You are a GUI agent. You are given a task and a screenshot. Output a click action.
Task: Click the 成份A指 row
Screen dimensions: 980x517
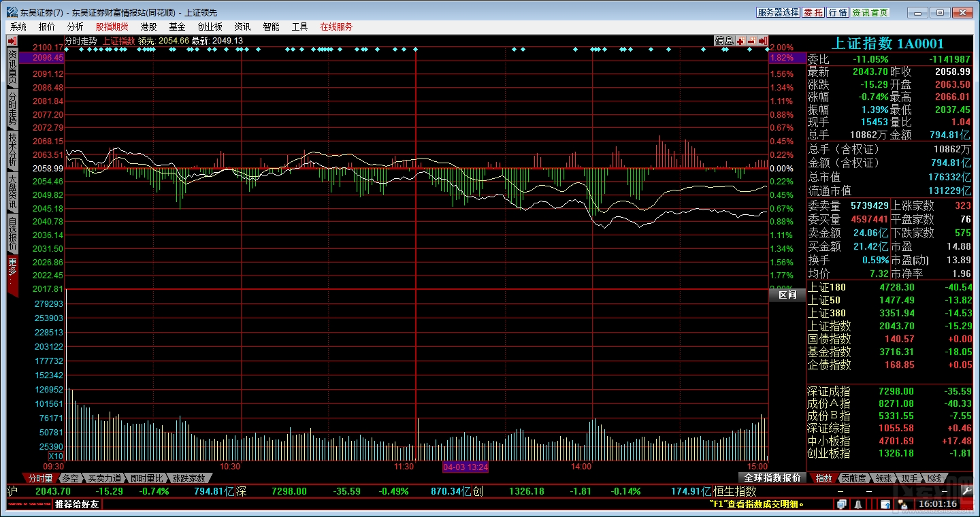(890, 403)
